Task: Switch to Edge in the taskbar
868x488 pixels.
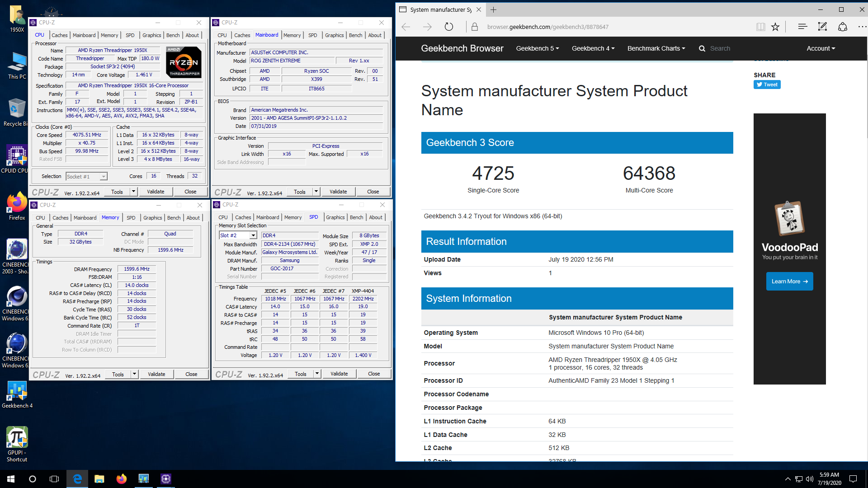Action: coord(77,479)
